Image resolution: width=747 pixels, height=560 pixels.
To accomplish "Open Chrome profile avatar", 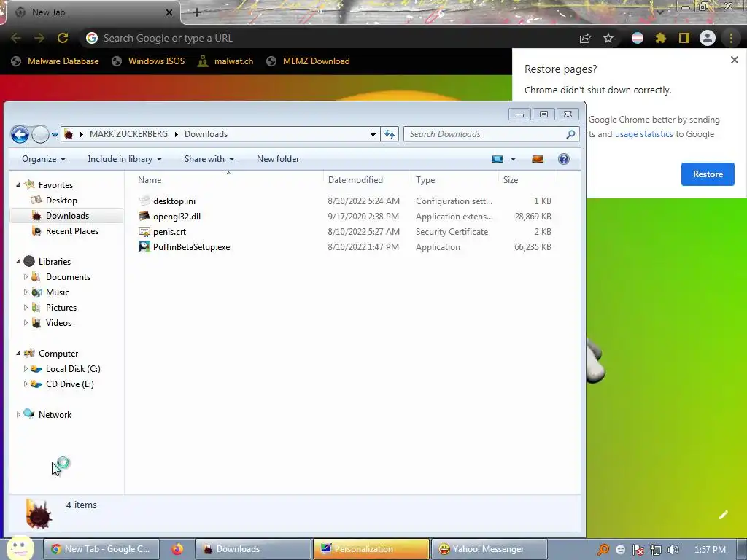I will pos(708,38).
